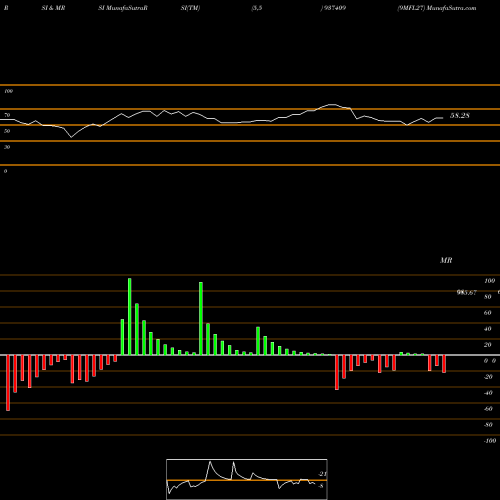Click the MR axis label -60

pyautogui.click(x=488, y=409)
